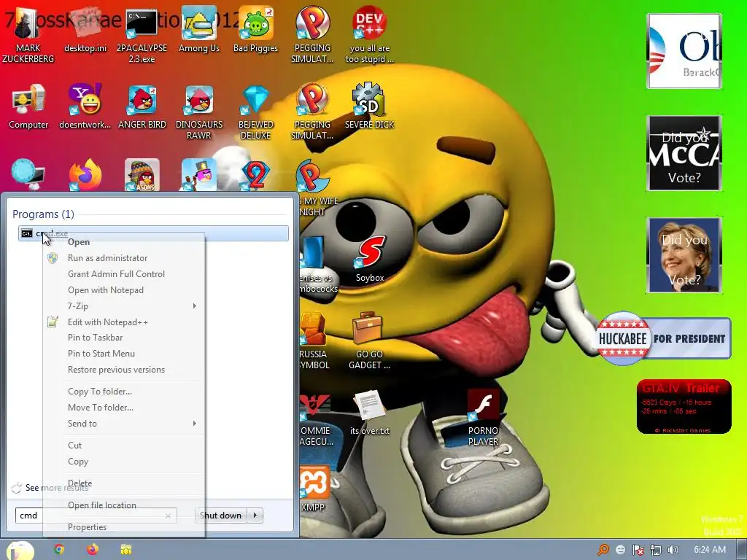Open the taskbar folder icon
Viewport: 747px width, 560px height.
point(125,550)
